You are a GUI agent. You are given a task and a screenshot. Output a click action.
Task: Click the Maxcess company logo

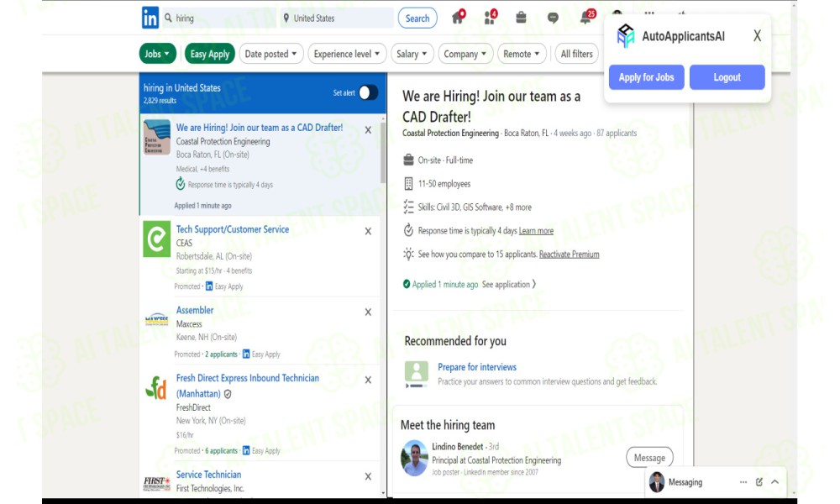tap(157, 320)
